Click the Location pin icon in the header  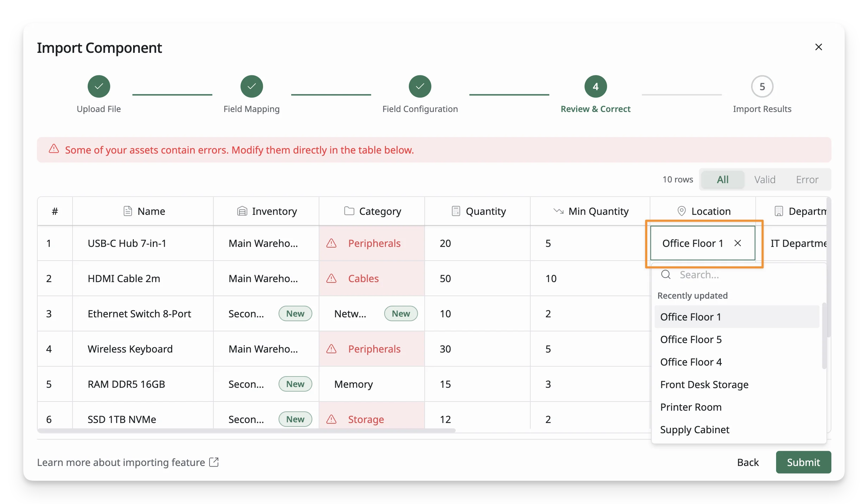681,211
